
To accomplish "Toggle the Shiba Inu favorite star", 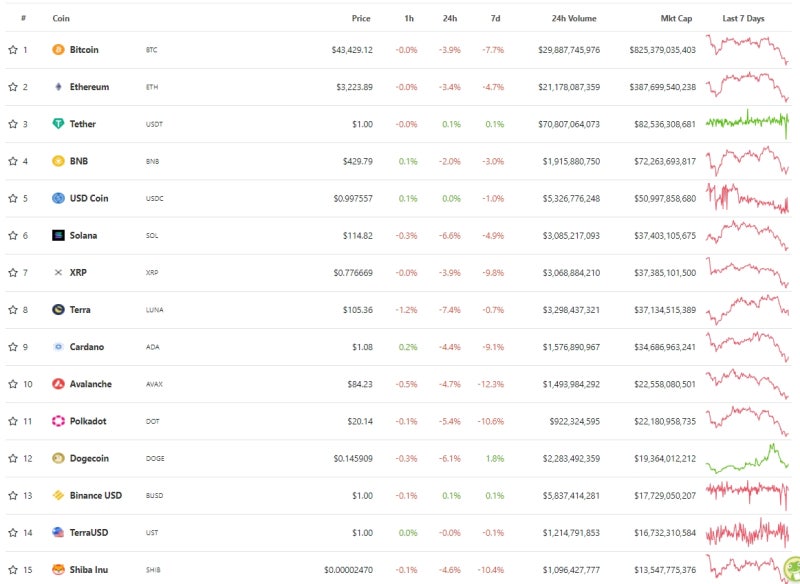I will tap(13, 570).
